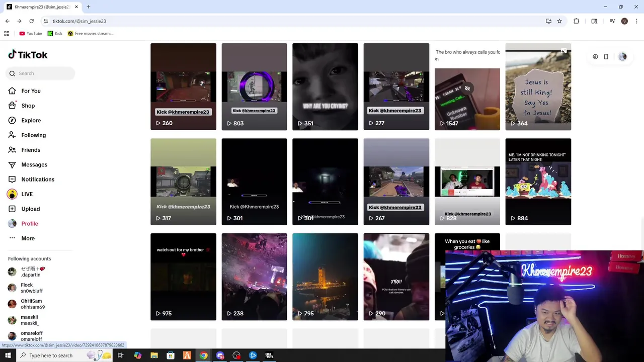Click the Windows taskbar search box
Screen dimensions: 644x362
(64, 355)
